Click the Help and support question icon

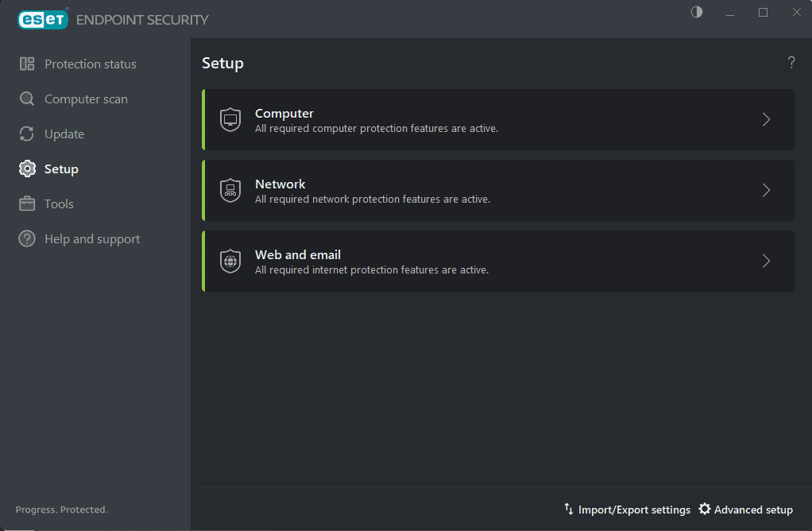click(27, 238)
